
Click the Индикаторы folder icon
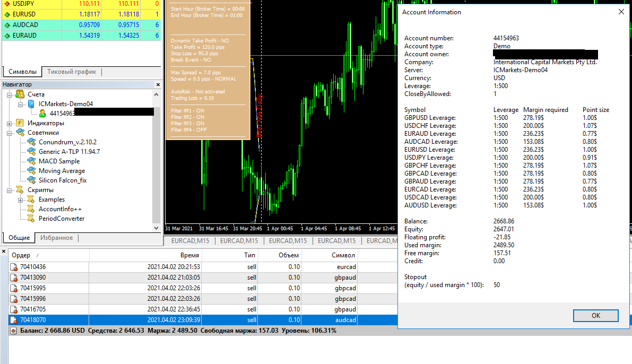(20, 123)
